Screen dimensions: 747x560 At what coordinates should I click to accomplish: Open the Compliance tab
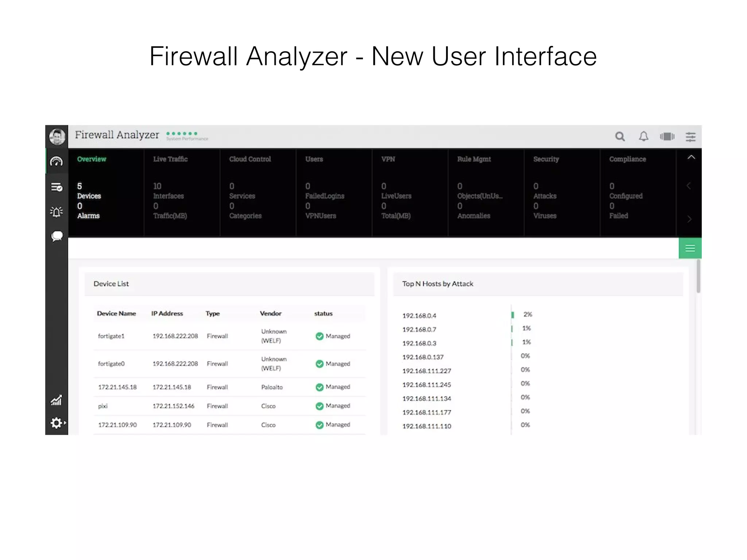[627, 159]
